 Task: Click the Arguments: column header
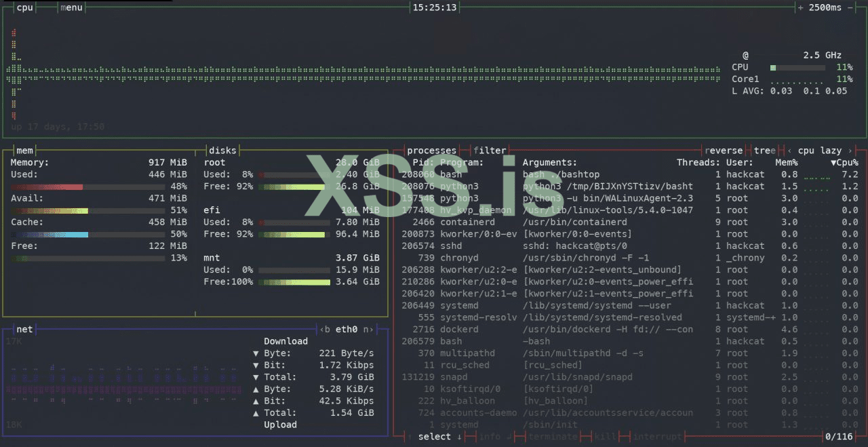[550, 163]
